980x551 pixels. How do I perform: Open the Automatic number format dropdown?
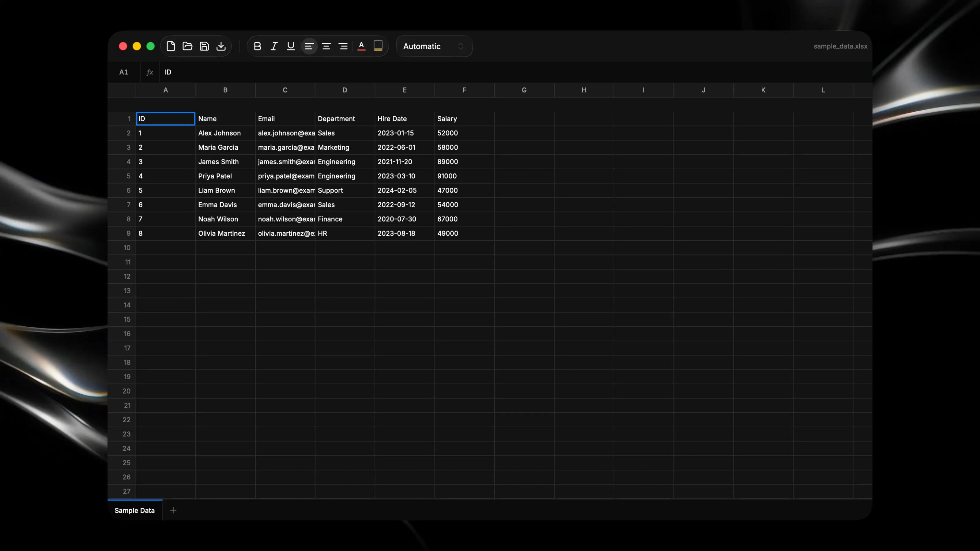(x=434, y=46)
